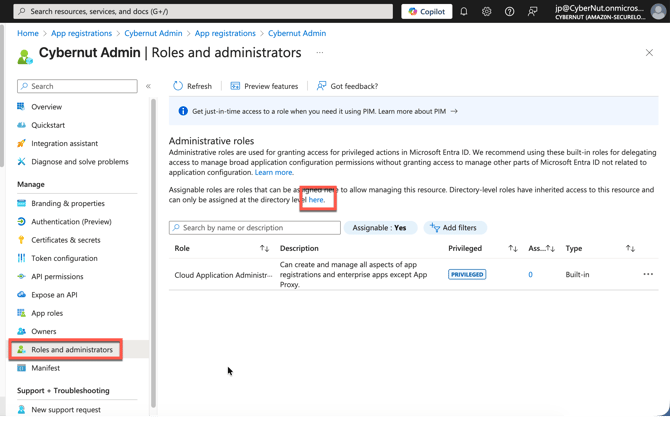Open the notifications bell icon
This screenshot has height=428, width=670.
point(464,12)
